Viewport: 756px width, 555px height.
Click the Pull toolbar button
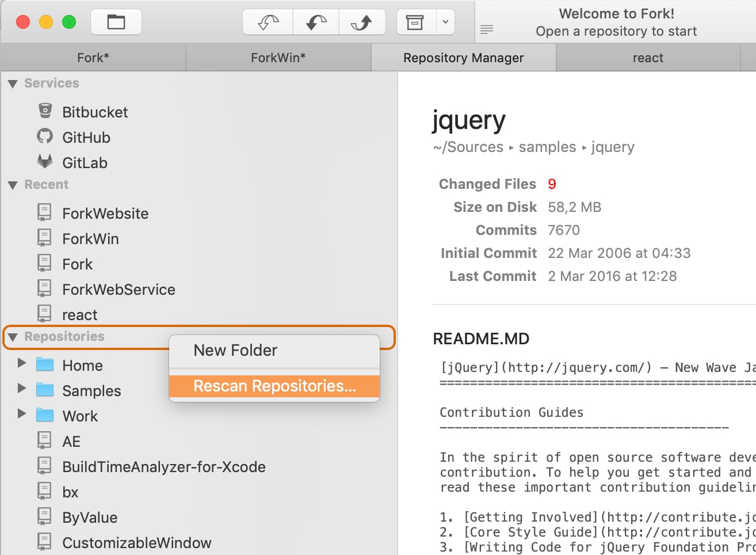point(316,22)
